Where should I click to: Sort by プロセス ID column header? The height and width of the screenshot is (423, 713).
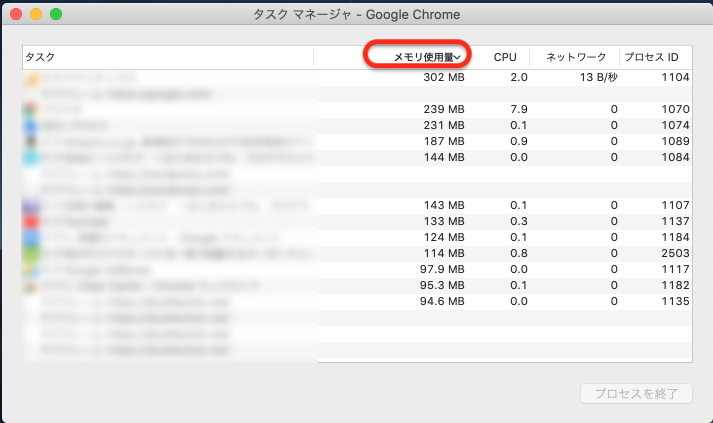[651, 57]
